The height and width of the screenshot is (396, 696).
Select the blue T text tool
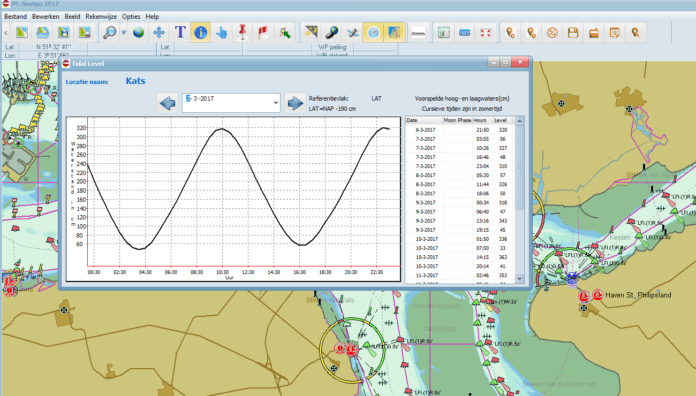point(180,32)
